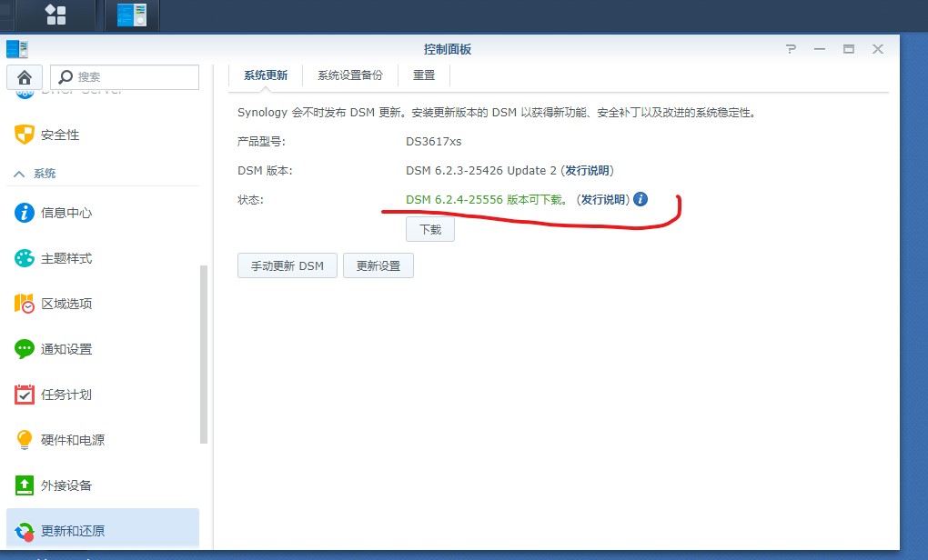Click the DSM 版本 label
This screenshot has height=560, width=928.
265,170
